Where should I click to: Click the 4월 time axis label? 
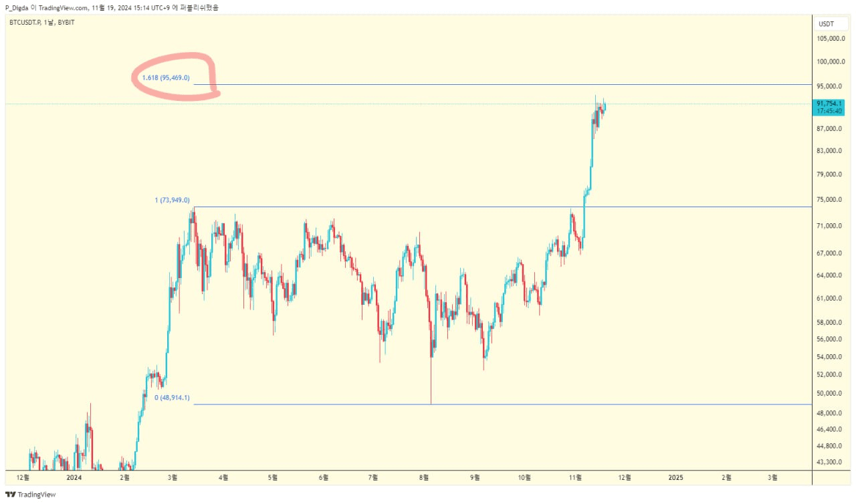[223, 477]
